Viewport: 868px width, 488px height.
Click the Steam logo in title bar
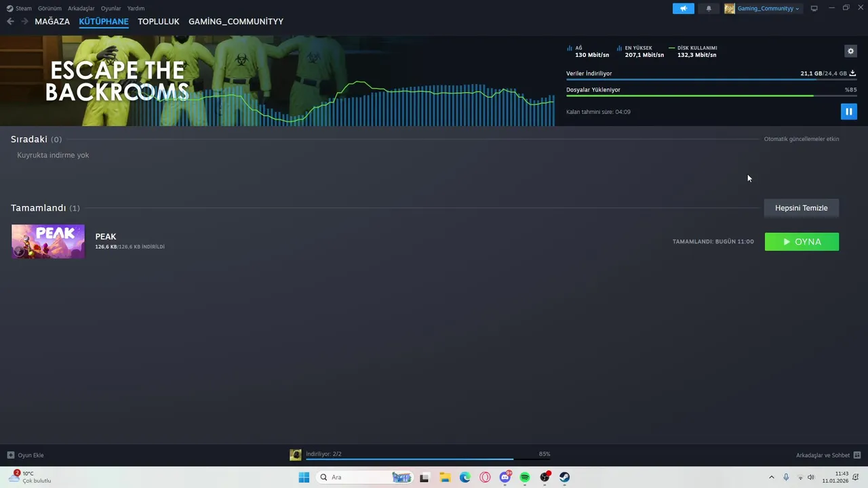(x=9, y=8)
